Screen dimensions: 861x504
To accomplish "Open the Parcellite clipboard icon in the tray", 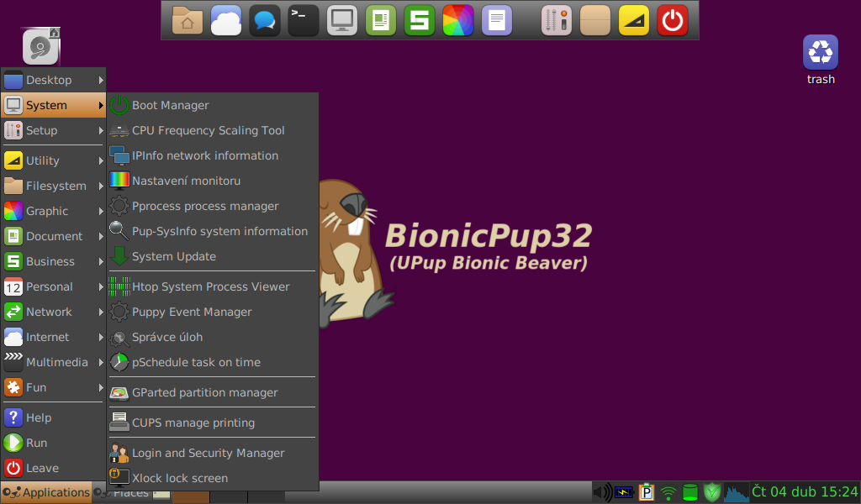I will 646,491.
